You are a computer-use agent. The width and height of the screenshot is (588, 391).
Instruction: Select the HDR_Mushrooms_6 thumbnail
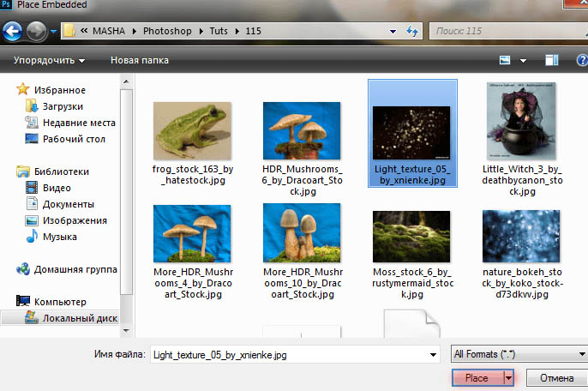302,130
